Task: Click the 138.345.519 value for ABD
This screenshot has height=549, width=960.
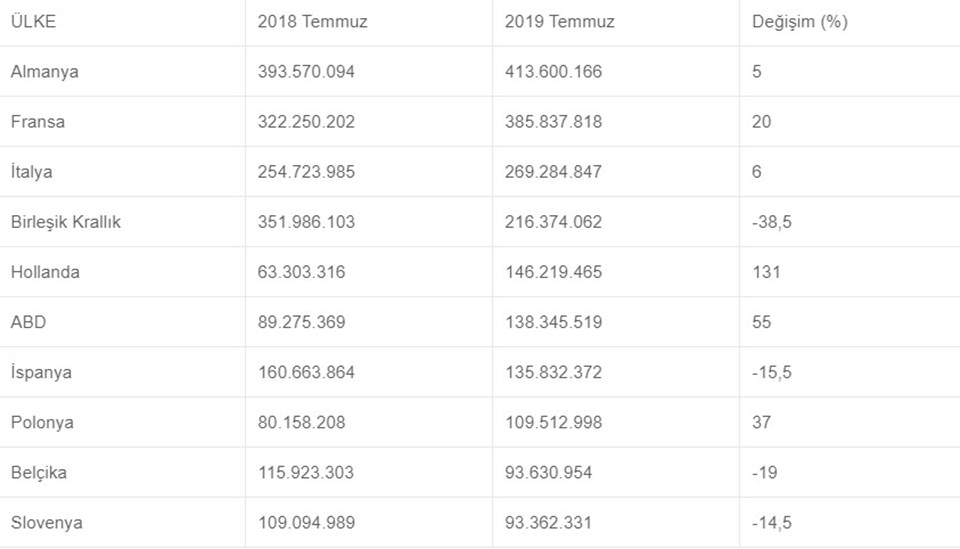Action: (553, 322)
